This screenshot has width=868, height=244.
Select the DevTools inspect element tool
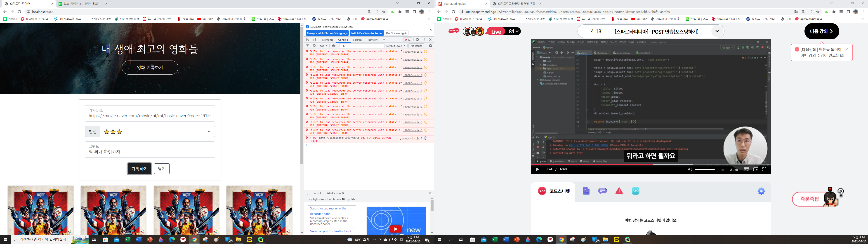[x=308, y=40]
